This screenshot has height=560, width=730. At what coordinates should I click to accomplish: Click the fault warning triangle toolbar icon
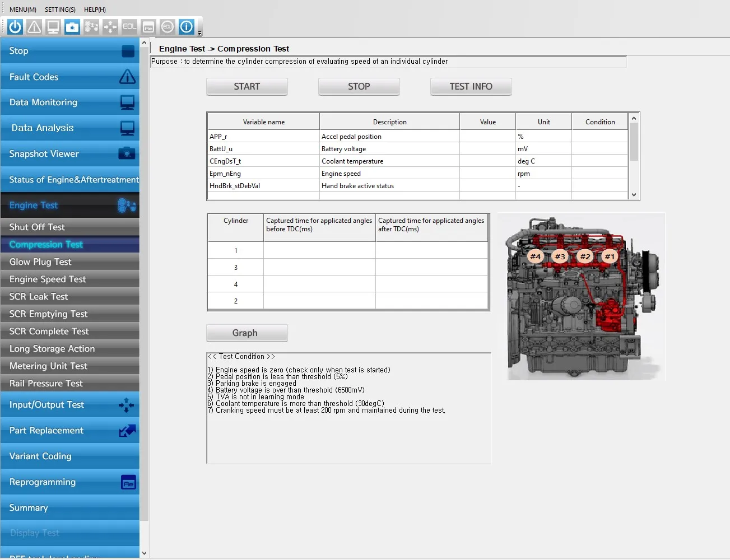click(x=34, y=27)
